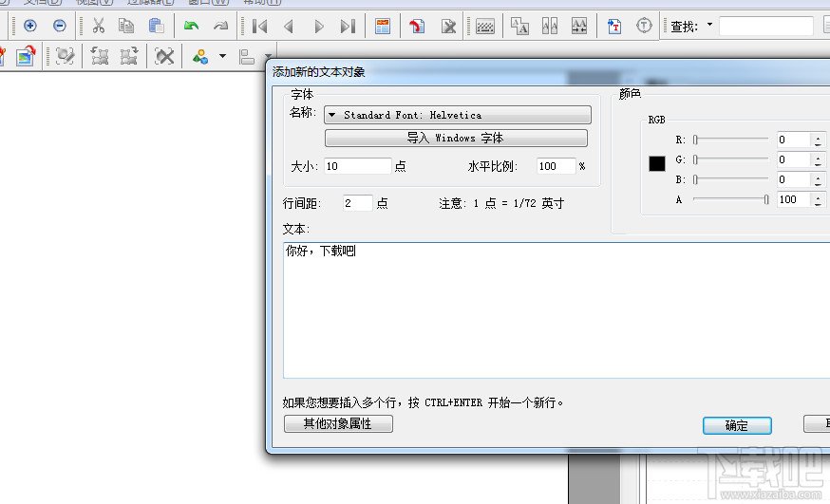Go to the previous page
Image resolution: width=830 pixels, height=504 pixels.
[x=289, y=26]
